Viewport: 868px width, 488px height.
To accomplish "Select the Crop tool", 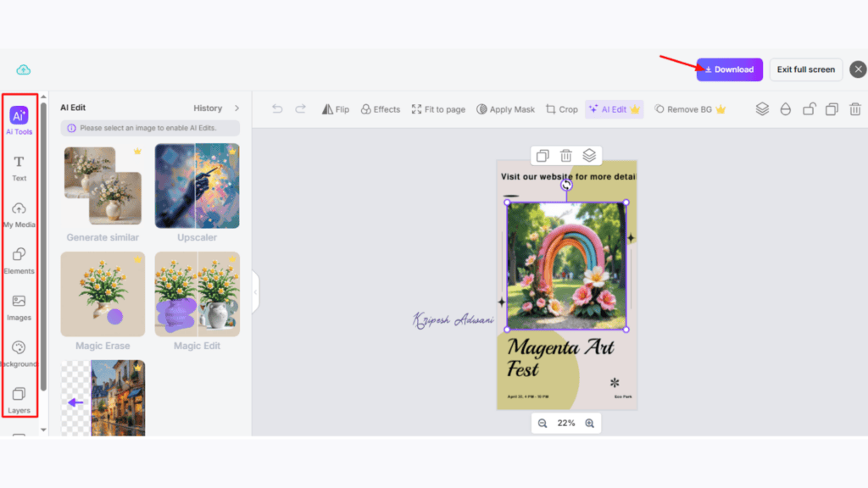I will pyautogui.click(x=561, y=108).
